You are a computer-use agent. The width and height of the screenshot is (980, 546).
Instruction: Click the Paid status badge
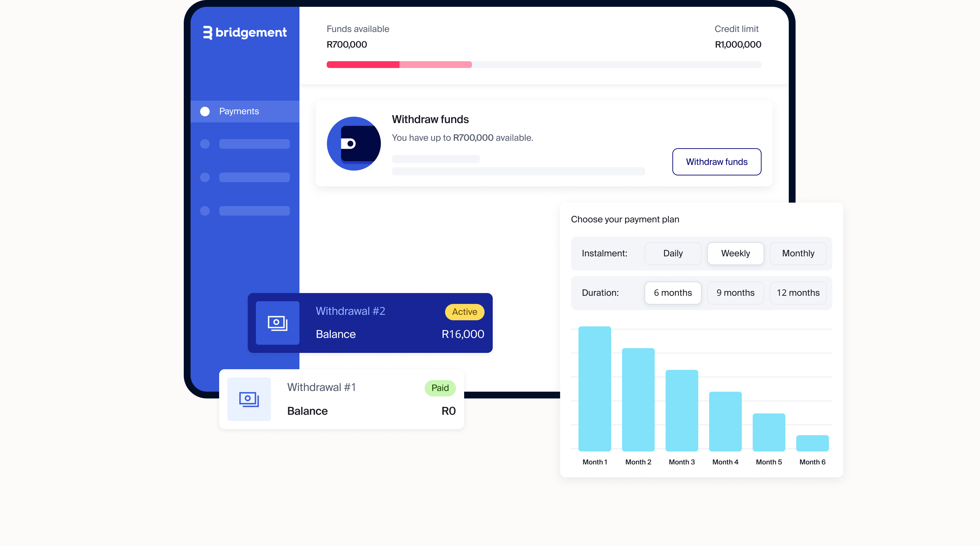point(440,388)
